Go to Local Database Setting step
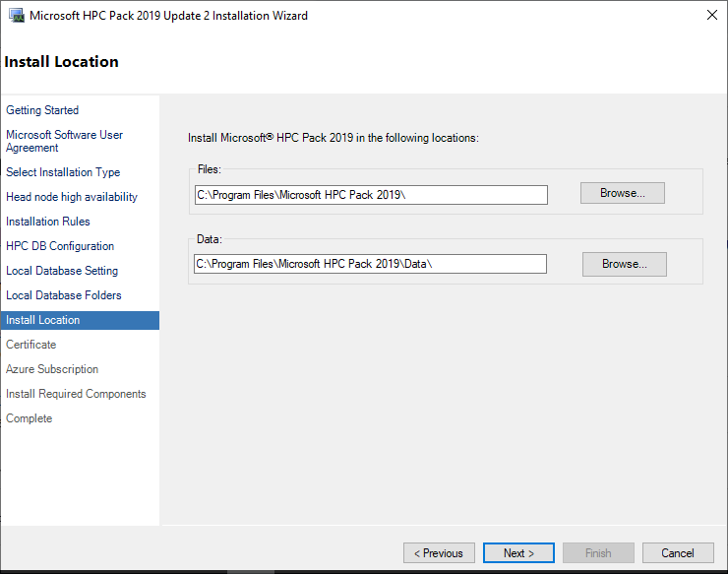The height and width of the screenshot is (574, 728). coord(62,271)
